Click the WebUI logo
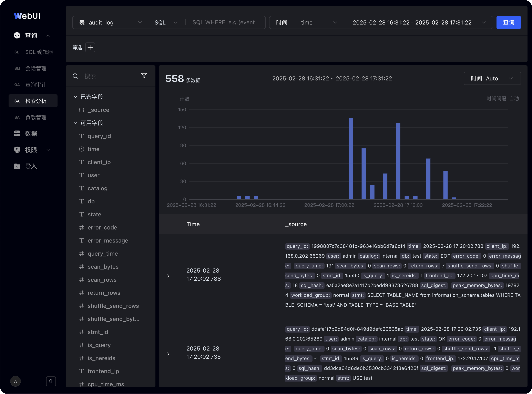 [x=27, y=16]
